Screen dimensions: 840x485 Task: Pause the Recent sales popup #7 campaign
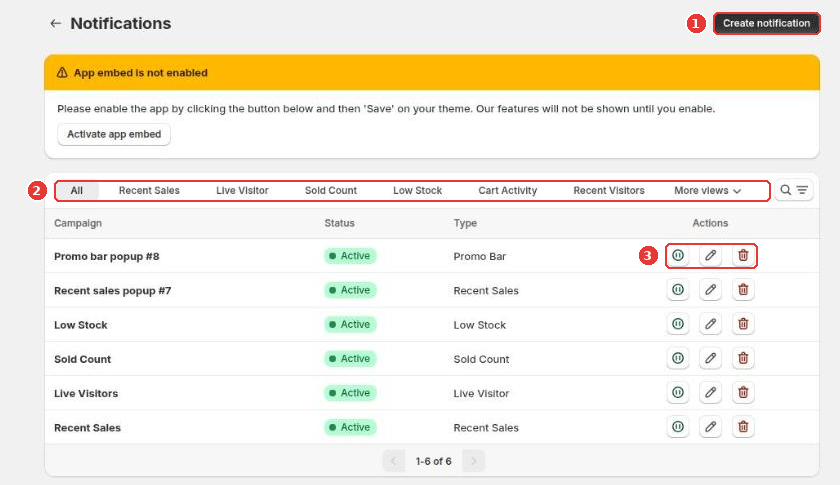678,290
